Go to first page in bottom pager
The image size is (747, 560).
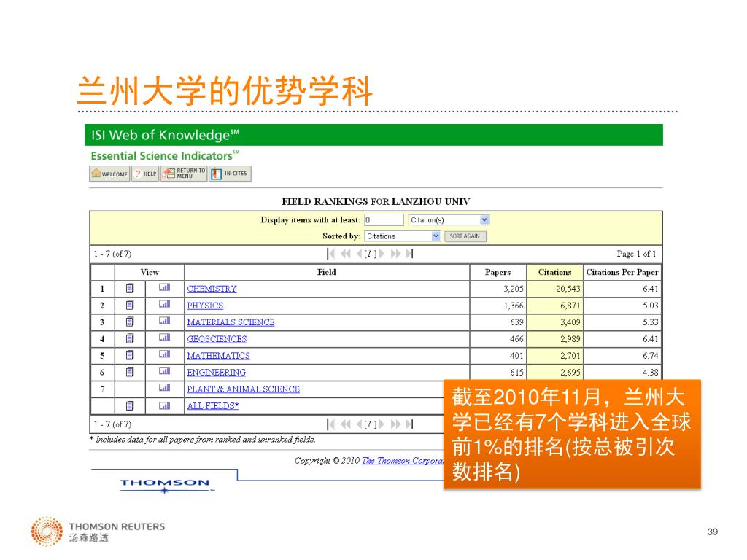(331, 424)
